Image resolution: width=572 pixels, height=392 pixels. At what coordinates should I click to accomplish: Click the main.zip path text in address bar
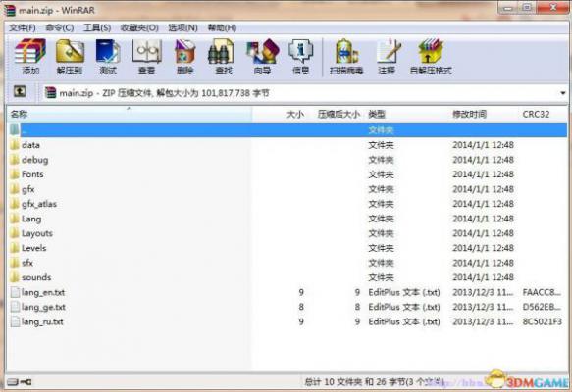tap(164, 93)
